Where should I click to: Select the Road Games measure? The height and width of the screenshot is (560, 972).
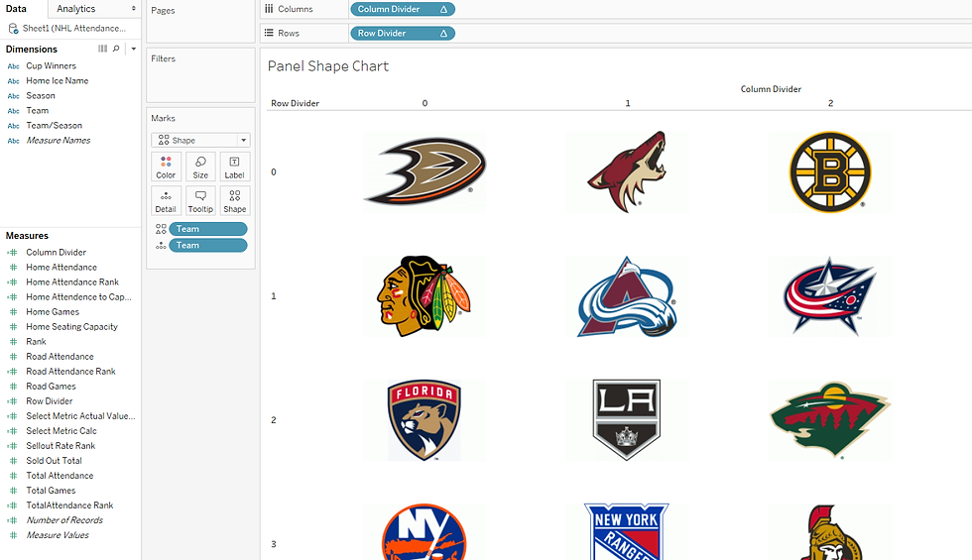click(51, 386)
